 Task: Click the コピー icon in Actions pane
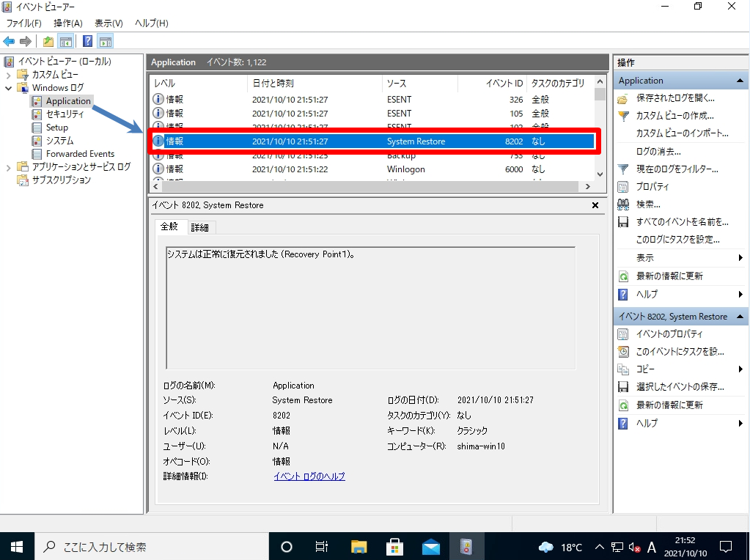(622, 369)
